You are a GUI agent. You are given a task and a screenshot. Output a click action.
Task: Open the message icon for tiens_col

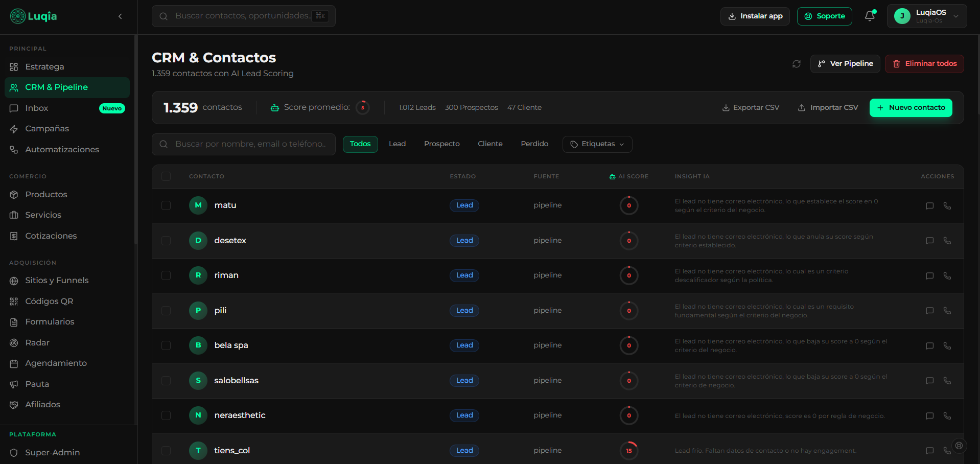coord(929,451)
